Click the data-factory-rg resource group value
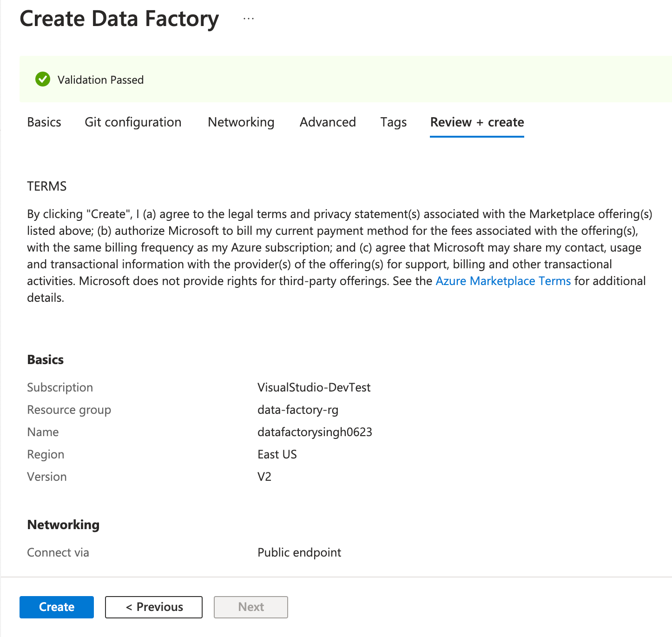 298,410
